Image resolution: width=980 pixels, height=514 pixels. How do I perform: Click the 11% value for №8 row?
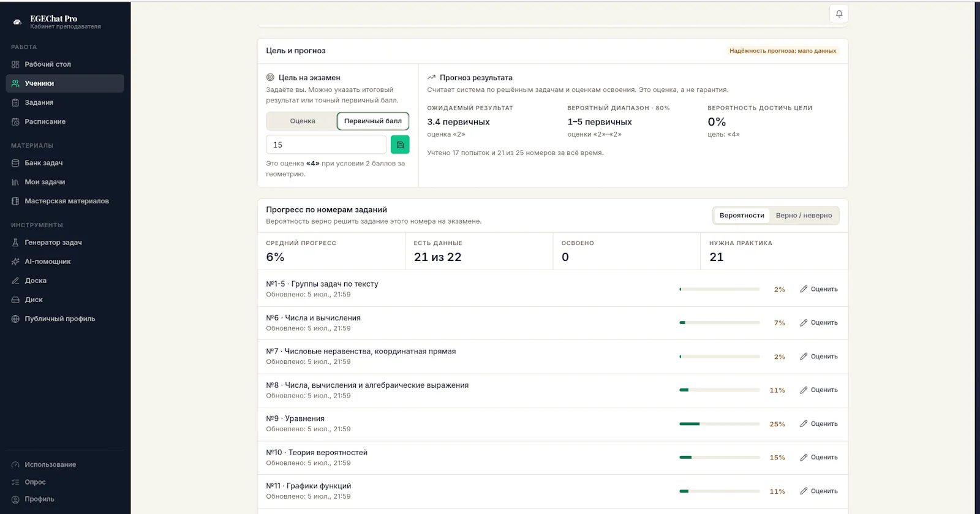point(777,390)
